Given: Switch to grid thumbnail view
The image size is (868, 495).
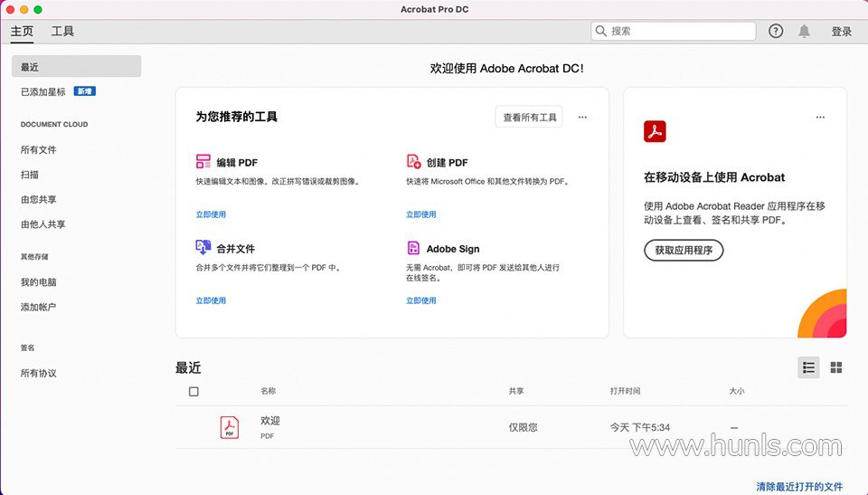Looking at the screenshot, I should [836, 367].
